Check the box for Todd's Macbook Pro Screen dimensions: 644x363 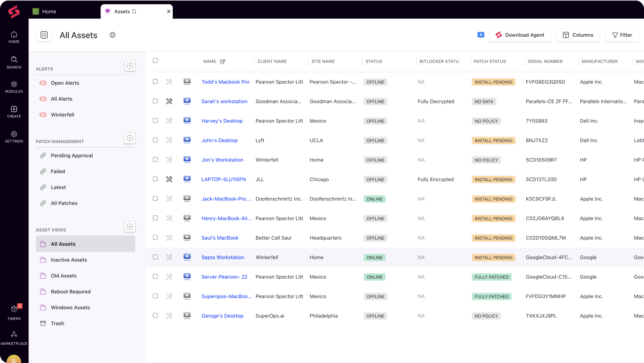[x=155, y=81]
